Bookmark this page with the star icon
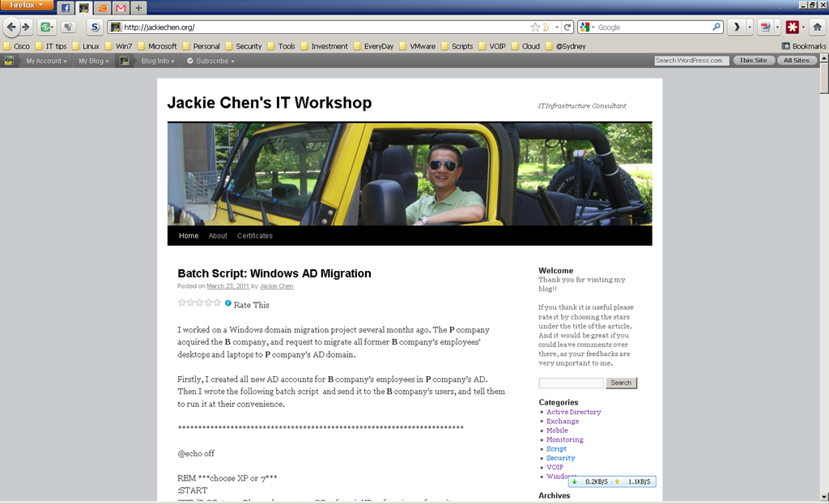 coord(535,27)
